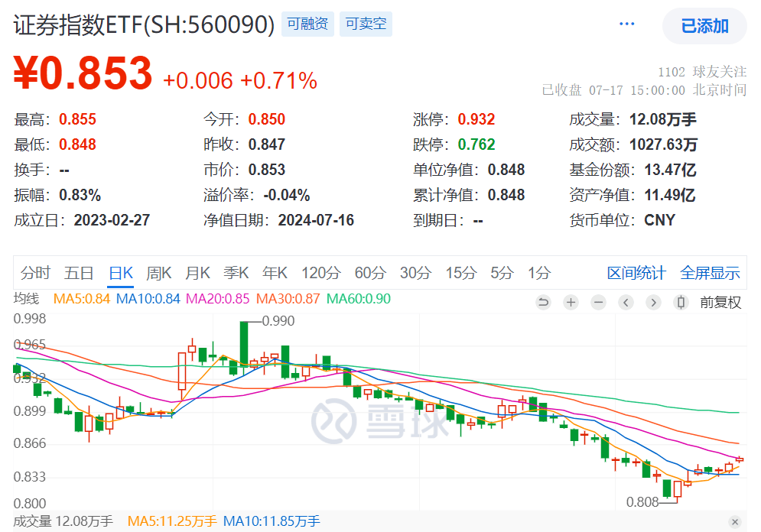Click the 0.808 low marker on chart
The image size is (761, 532).
(x=642, y=502)
